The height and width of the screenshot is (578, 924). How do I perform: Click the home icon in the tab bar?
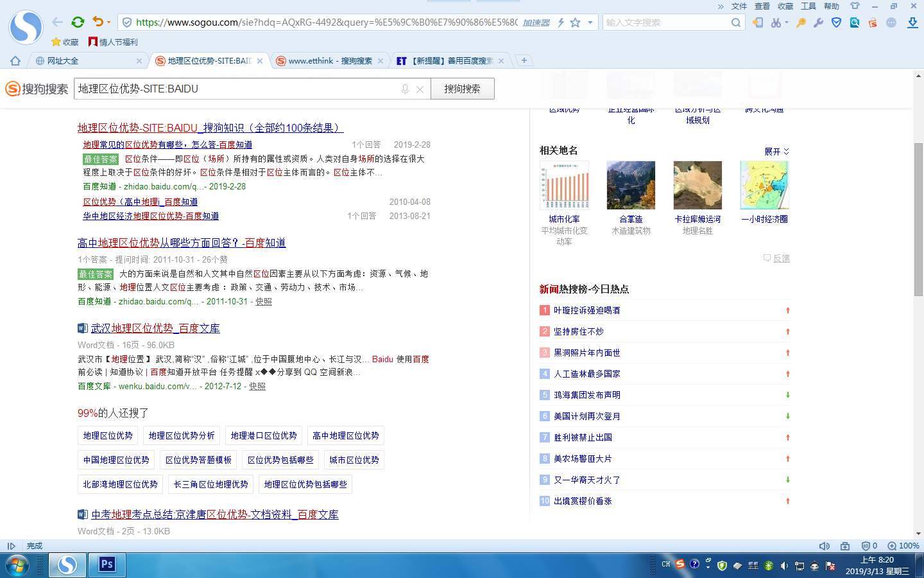[x=15, y=61]
